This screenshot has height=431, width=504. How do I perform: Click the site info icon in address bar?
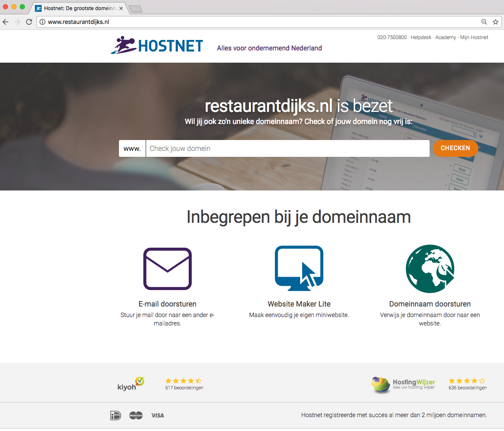[42, 22]
